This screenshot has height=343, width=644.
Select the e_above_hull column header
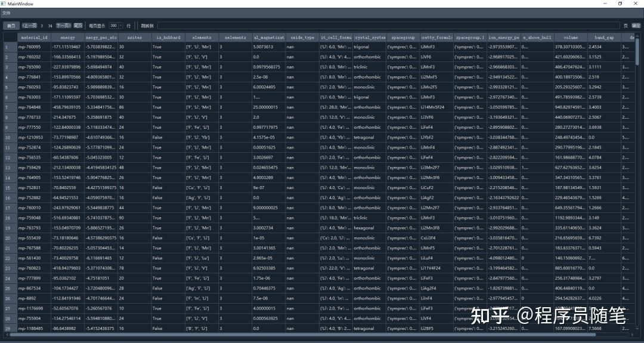pos(537,38)
